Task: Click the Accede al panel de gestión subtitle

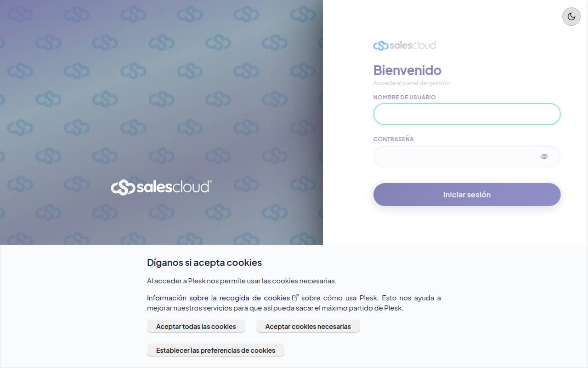Action: coord(411,83)
